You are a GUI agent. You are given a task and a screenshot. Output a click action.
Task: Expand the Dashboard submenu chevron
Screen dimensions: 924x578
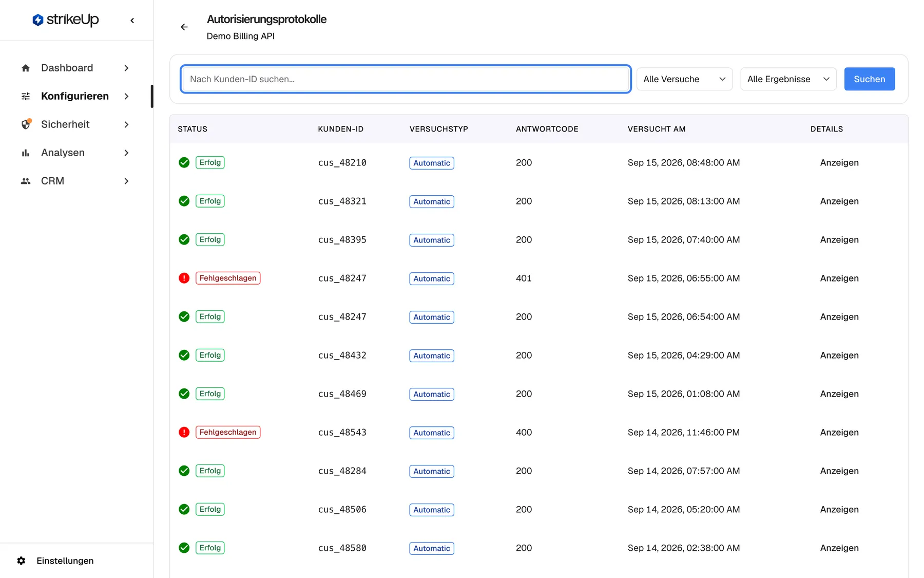click(x=126, y=68)
